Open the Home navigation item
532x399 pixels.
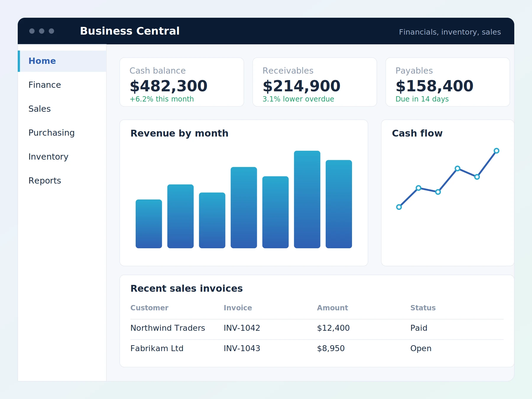(x=62, y=61)
